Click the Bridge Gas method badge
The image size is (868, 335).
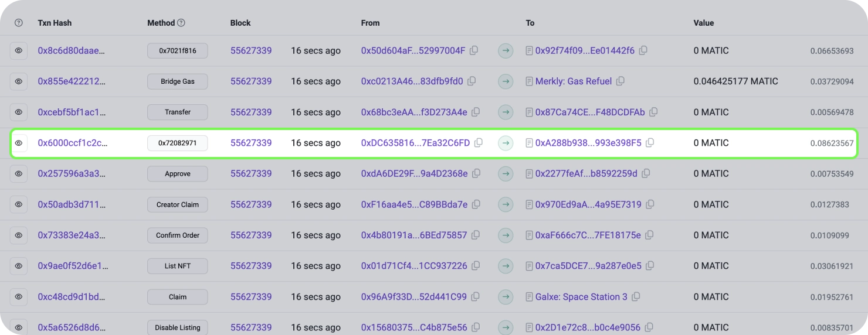177,81
